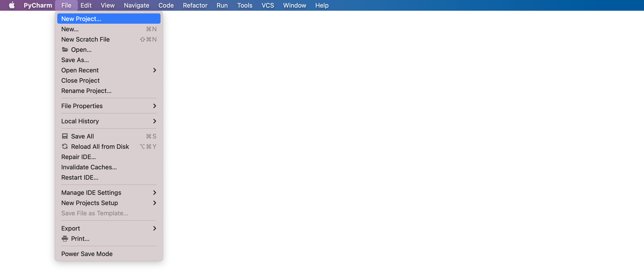
Task: Expand the Export submenu arrow
Action: coord(155,228)
